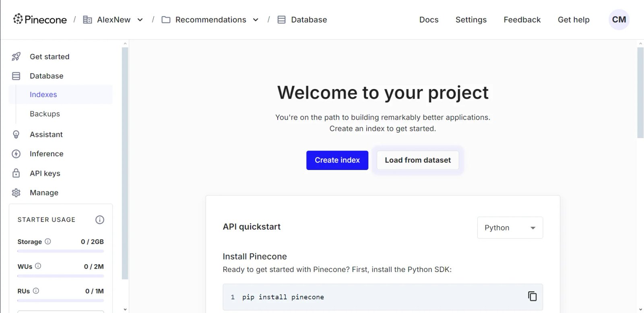
Task: Click the Pinecone logo
Action: pyautogui.click(x=40, y=19)
